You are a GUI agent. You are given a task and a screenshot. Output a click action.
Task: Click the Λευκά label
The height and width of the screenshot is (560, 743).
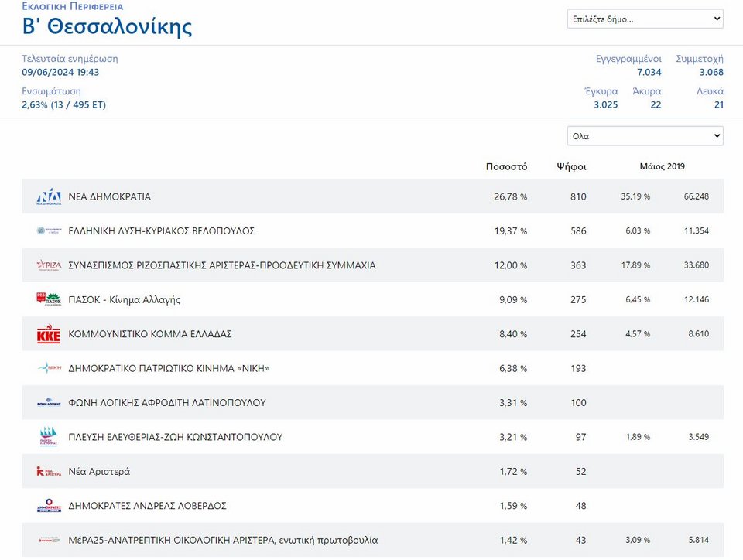click(710, 91)
